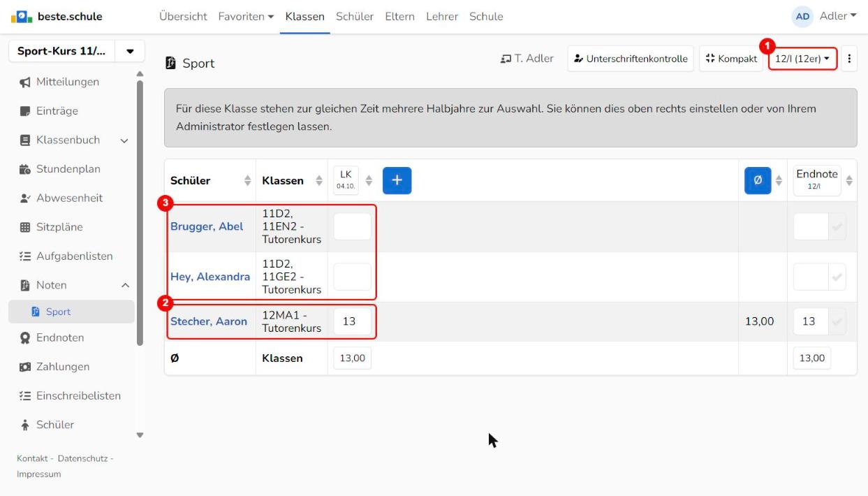
Task: Click the Unterschriftenkontrolle button
Action: click(x=631, y=59)
